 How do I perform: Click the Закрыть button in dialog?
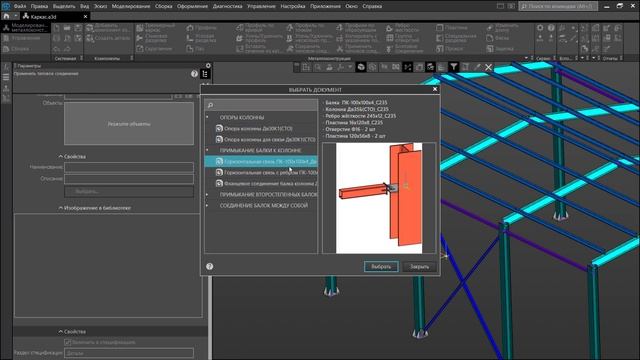click(x=419, y=267)
